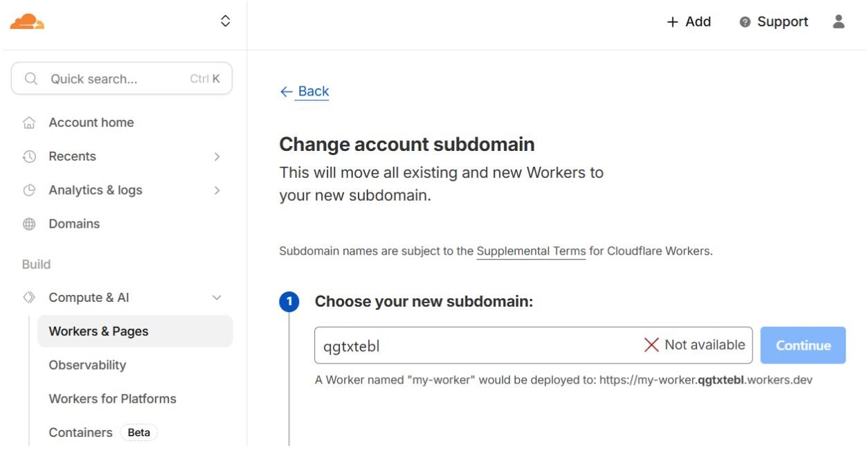Go to Workers for Platforms
The width and height of the screenshot is (868, 450).
coord(112,399)
